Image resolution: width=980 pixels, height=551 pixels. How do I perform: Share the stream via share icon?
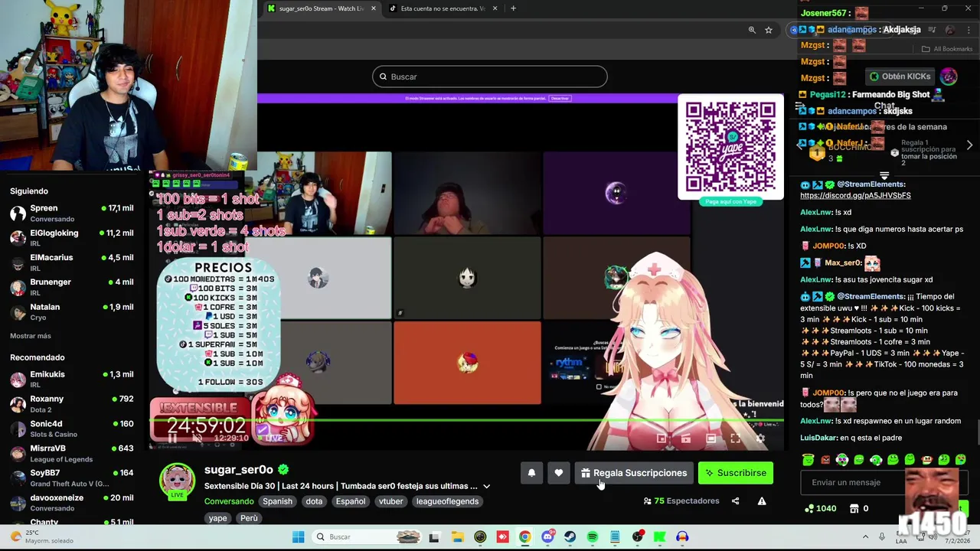735,501
